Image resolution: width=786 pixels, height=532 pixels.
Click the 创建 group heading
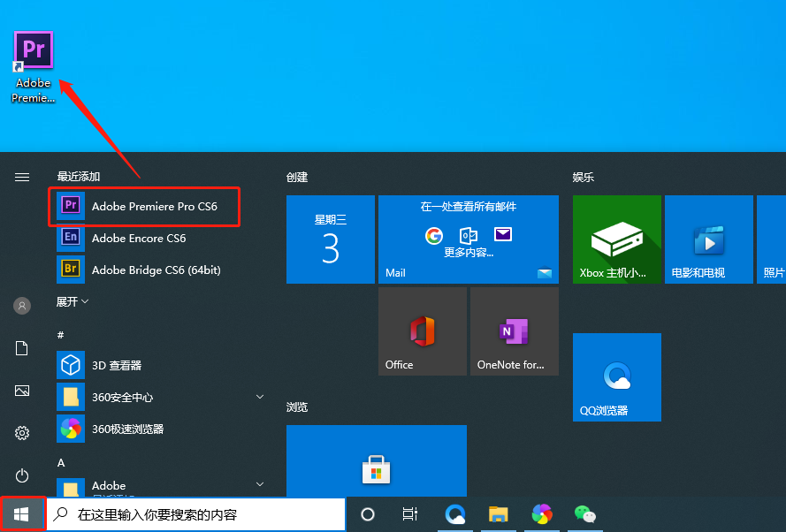pyautogui.click(x=297, y=178)
